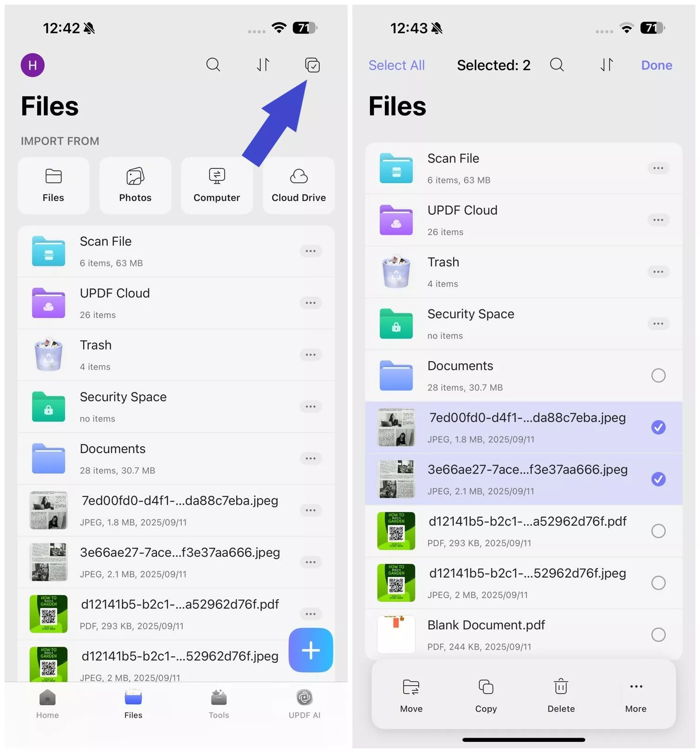Select the d12141b5 PDF file circle
700x753 pixels.
(x=658, y=531)
